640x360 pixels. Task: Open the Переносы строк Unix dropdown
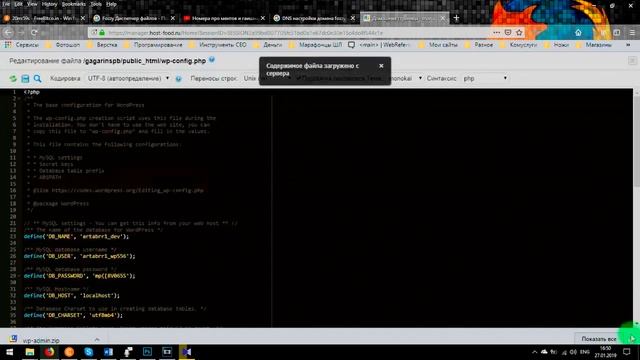coord(251,78)
